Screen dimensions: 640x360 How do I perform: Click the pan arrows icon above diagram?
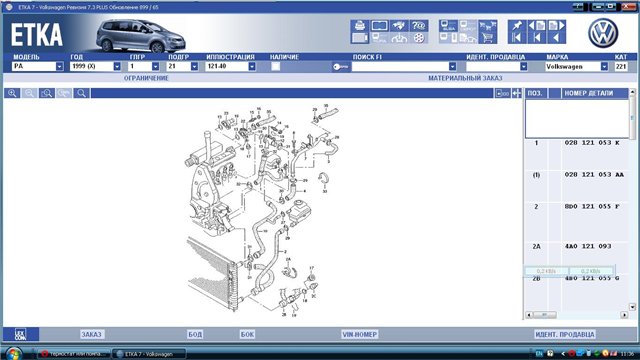tap(517, 93)
